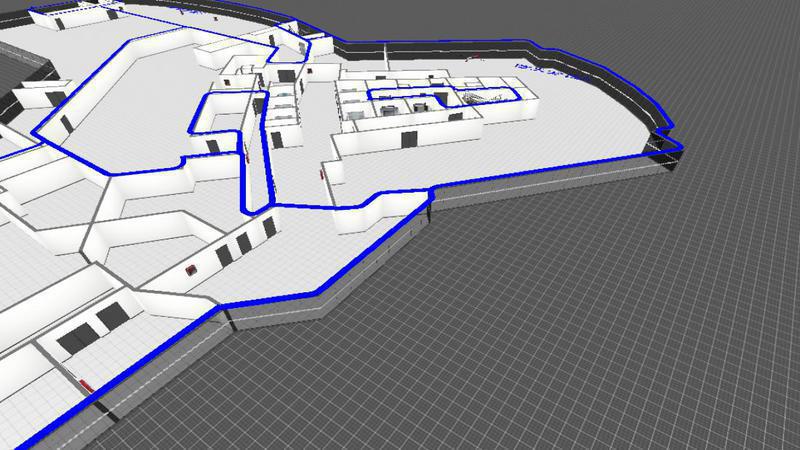Click the small red marker near the top wall
The image size is (800, 450).
pyautogui.click(x=478, y=57)
